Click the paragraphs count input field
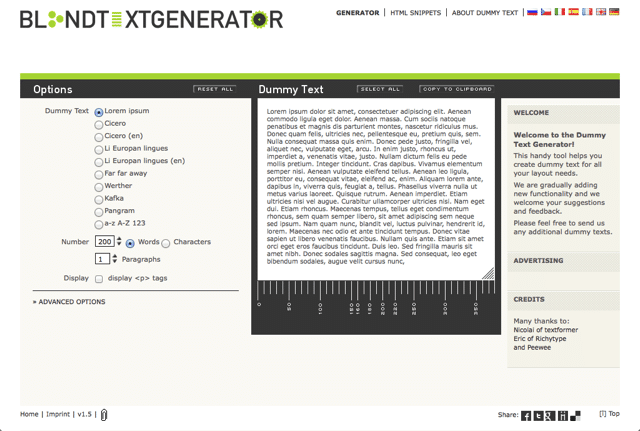 (x=102, y=259)
